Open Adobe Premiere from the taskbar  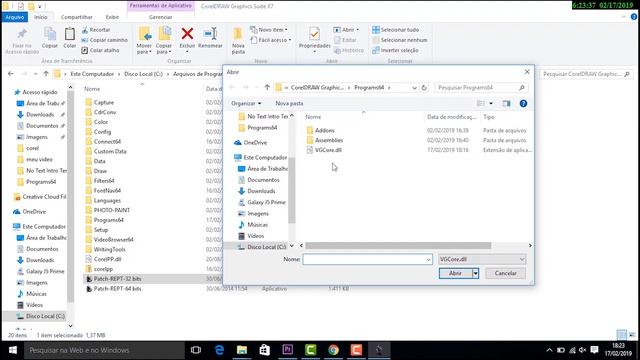(x=288, y=350)
